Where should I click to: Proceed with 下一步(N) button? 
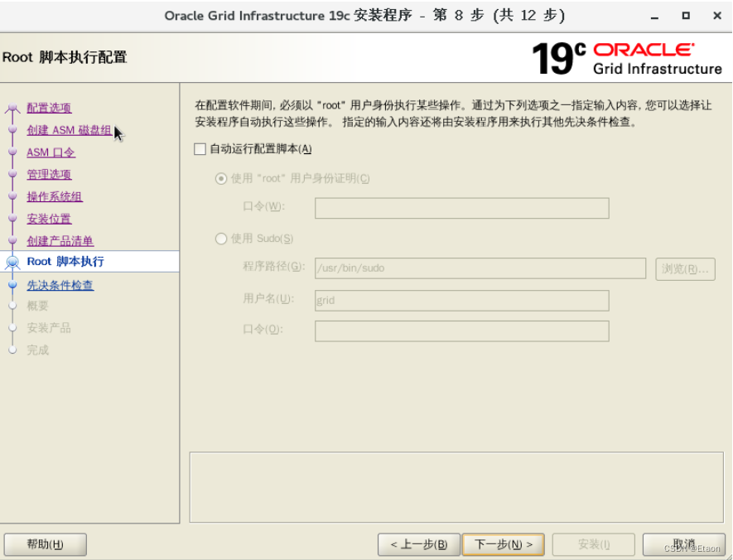pos(504,544)
